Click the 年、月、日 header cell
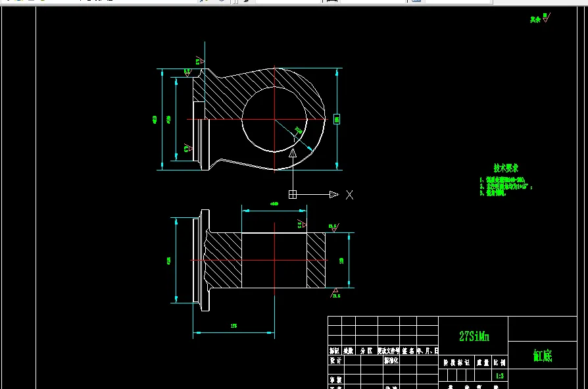This screenshot has width=588, height=389. coord(428,351)
